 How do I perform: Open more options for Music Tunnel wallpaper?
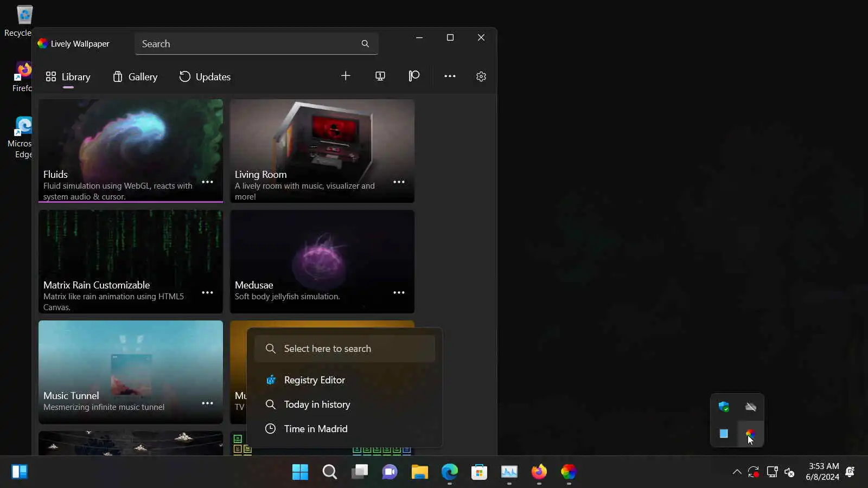[x=207, y=403]
